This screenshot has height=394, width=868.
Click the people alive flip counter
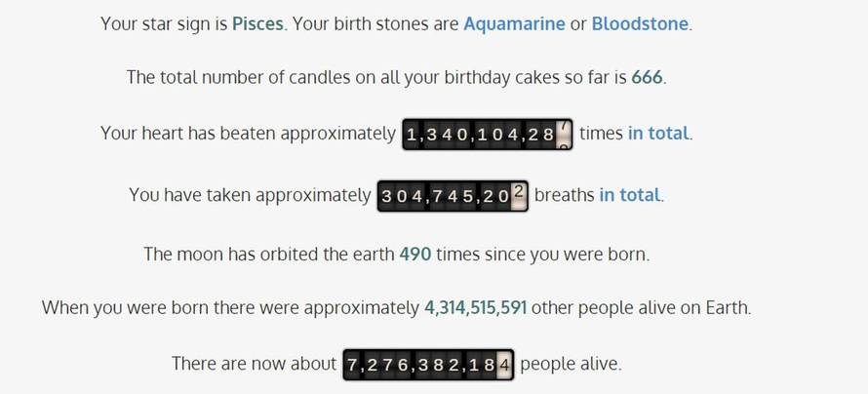point(427,365)
